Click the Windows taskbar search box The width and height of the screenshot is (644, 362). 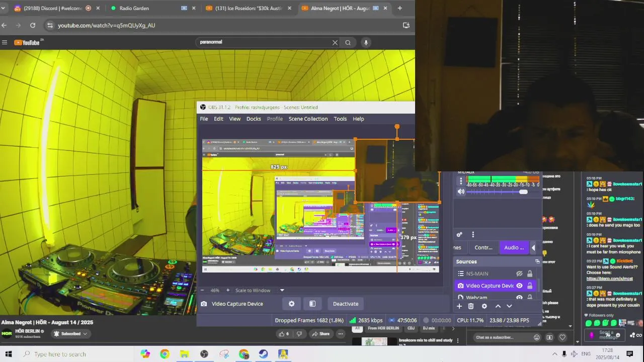[x=75, y=354]
